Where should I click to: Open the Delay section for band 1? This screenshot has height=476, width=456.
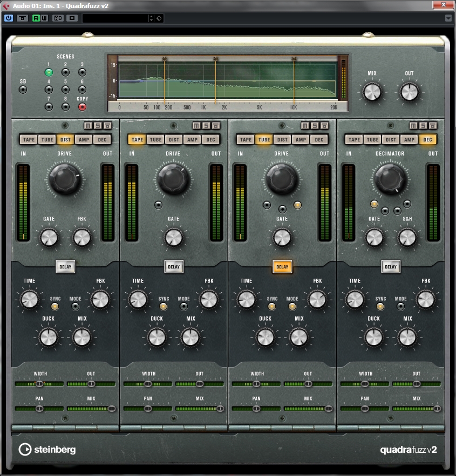[65, 267]
